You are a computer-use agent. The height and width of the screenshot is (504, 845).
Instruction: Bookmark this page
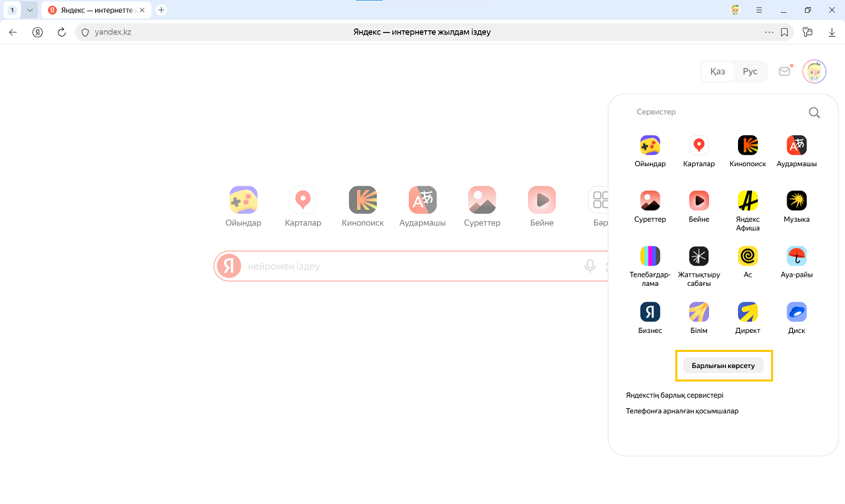(x=785, y=32)
